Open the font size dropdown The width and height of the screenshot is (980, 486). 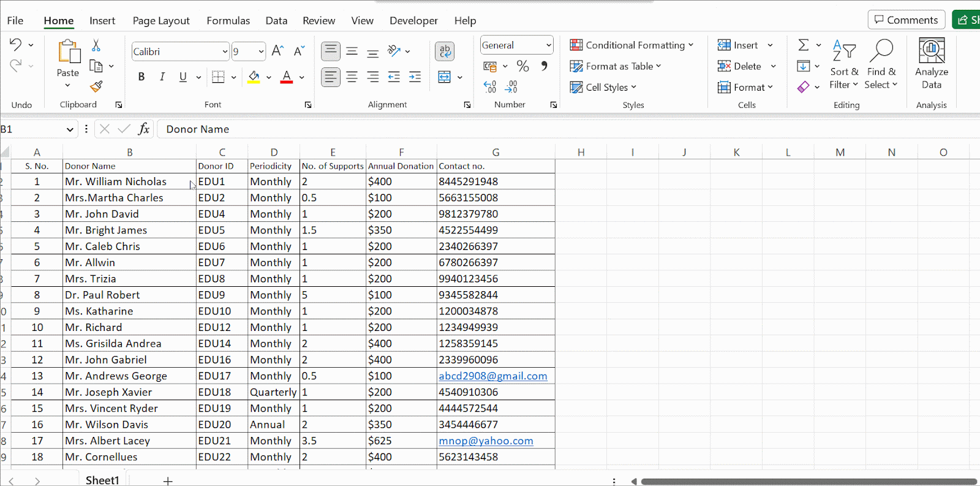(x=261, y=51)
